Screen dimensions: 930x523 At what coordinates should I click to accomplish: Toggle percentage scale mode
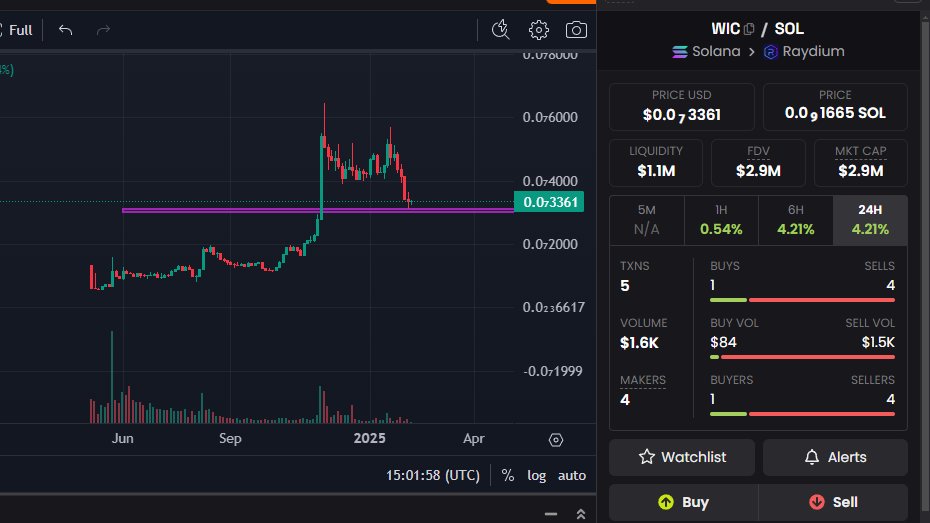508,476
